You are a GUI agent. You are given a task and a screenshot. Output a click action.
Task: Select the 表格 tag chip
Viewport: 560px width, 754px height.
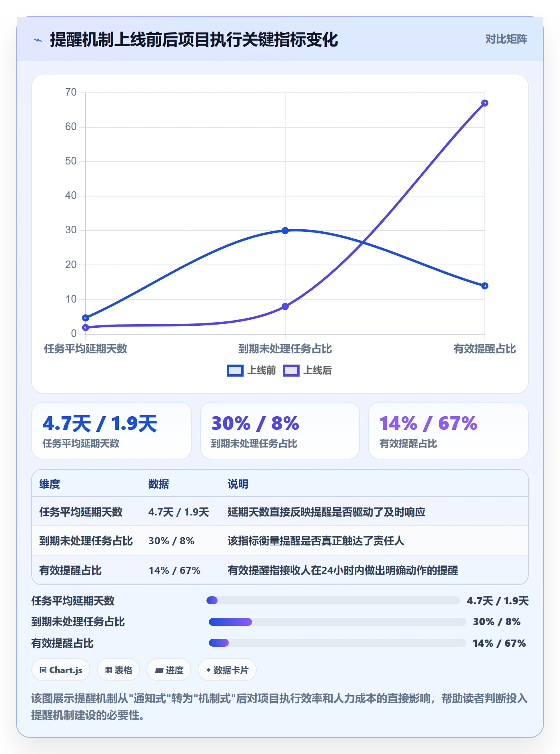tap(118, 670)
